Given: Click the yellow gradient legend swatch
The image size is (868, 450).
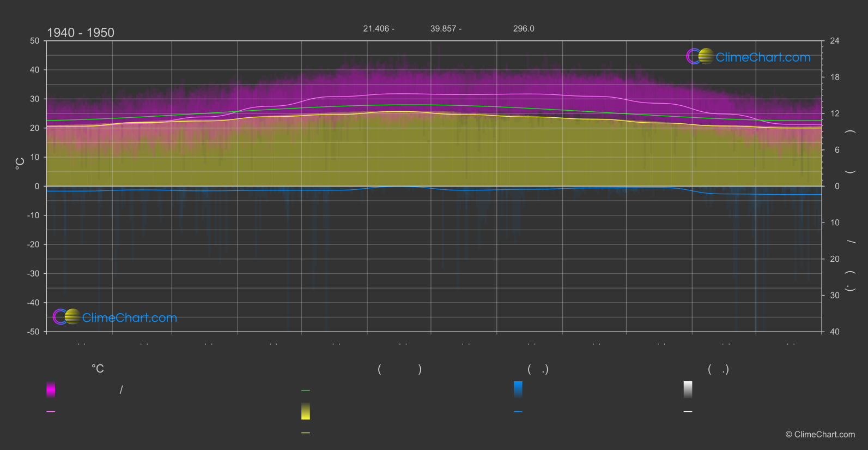Looking at the screenshot, I should pos(306,411).
